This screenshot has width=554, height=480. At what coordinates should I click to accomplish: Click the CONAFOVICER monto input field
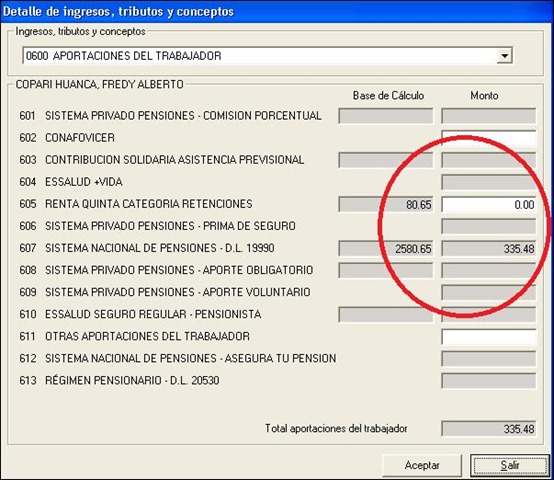click(x=489, y=138)
